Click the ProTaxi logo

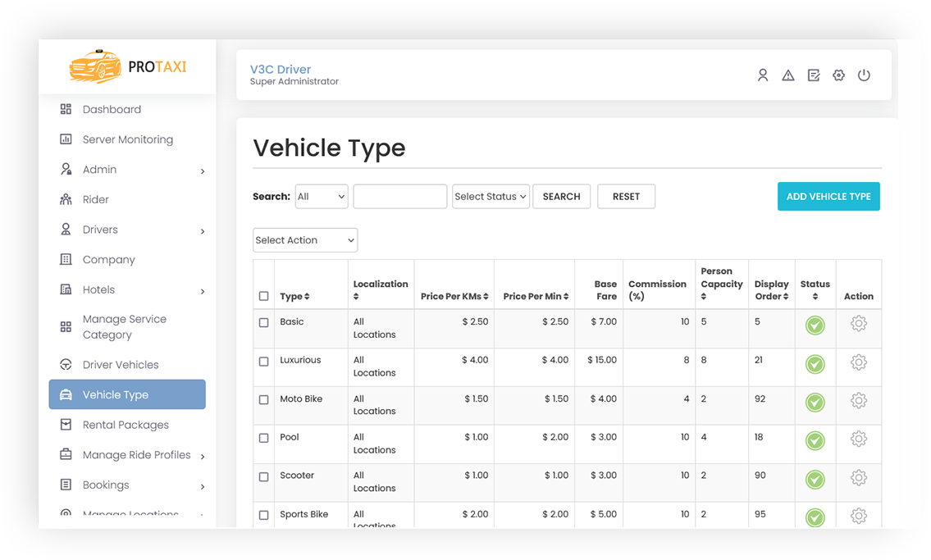click(x=127, y=66)
